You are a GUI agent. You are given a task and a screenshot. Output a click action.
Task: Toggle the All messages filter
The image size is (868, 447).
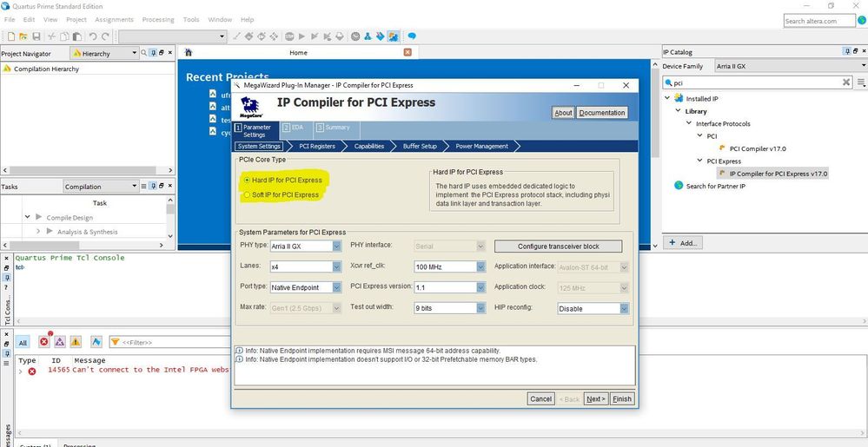[x=23, y=343]
